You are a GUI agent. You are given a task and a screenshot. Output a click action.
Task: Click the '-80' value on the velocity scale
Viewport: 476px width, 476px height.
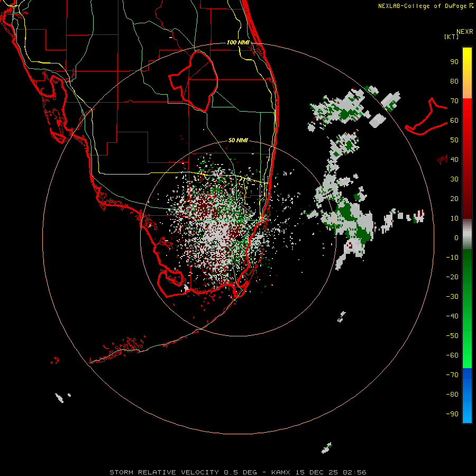click(452, 395)
